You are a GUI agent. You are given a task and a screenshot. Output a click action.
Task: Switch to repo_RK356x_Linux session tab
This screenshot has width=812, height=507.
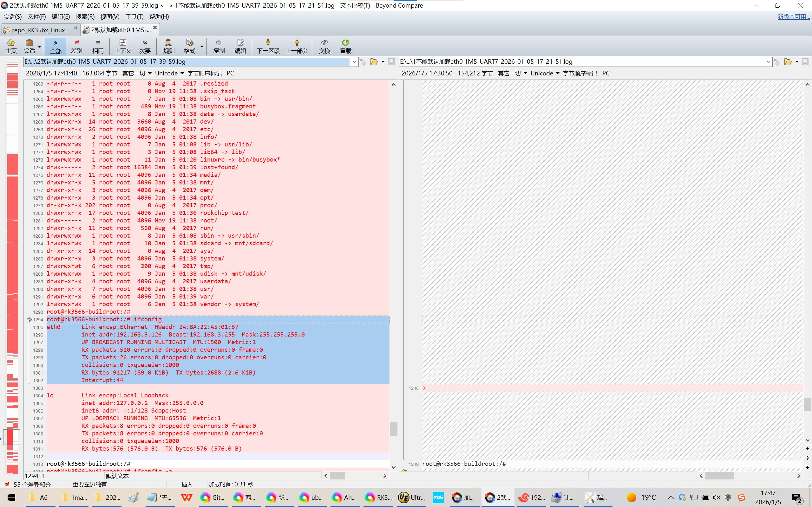pyautogui.click(x=40, y=30)
